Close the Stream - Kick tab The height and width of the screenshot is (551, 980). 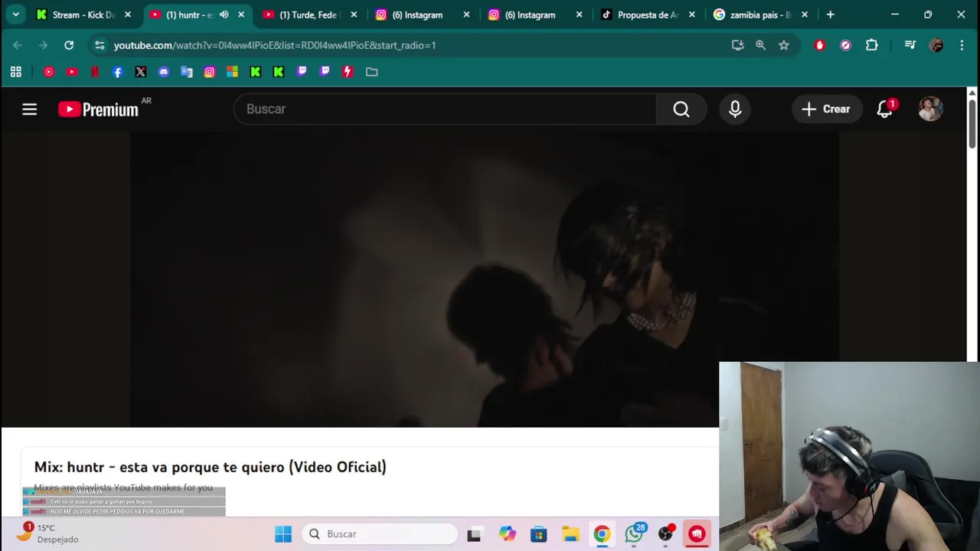128,15
